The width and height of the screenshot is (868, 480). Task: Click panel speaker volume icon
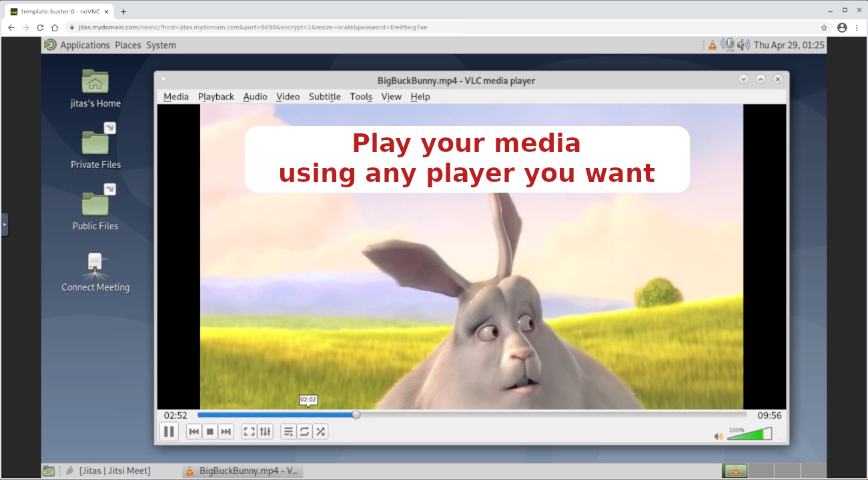pos(744,45)
